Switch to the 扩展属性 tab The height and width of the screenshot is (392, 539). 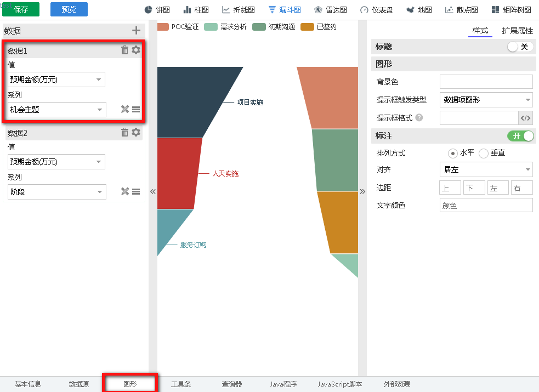518,31
